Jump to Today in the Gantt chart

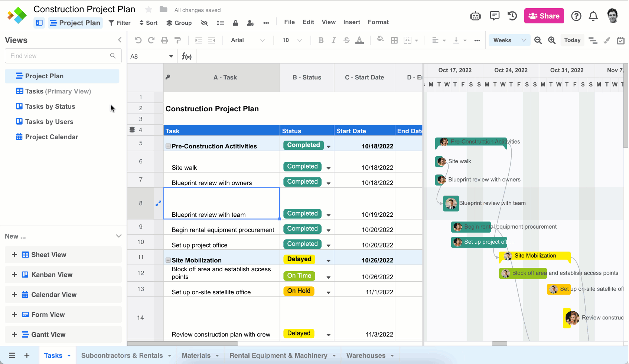click(x=572, y=40)
